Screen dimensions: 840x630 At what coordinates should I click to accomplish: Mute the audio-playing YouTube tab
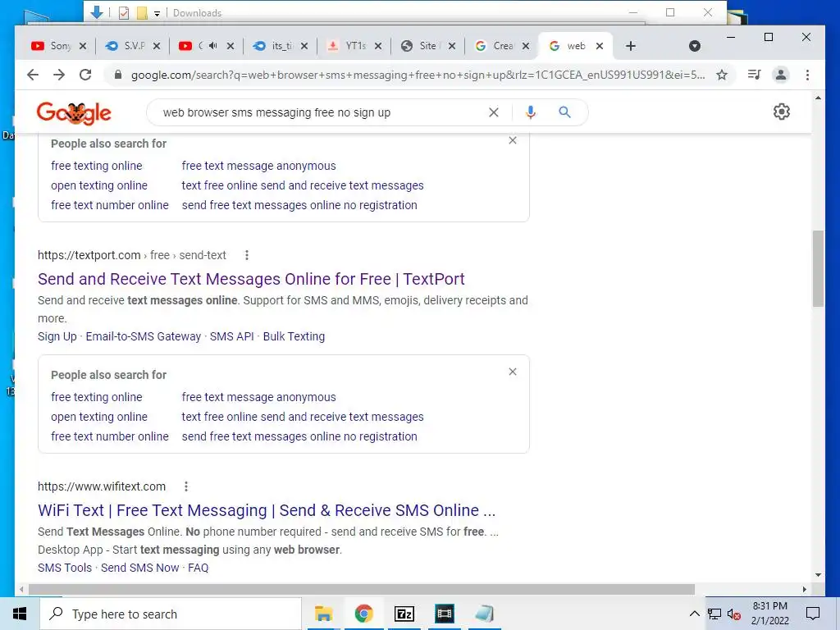[212, 46]
